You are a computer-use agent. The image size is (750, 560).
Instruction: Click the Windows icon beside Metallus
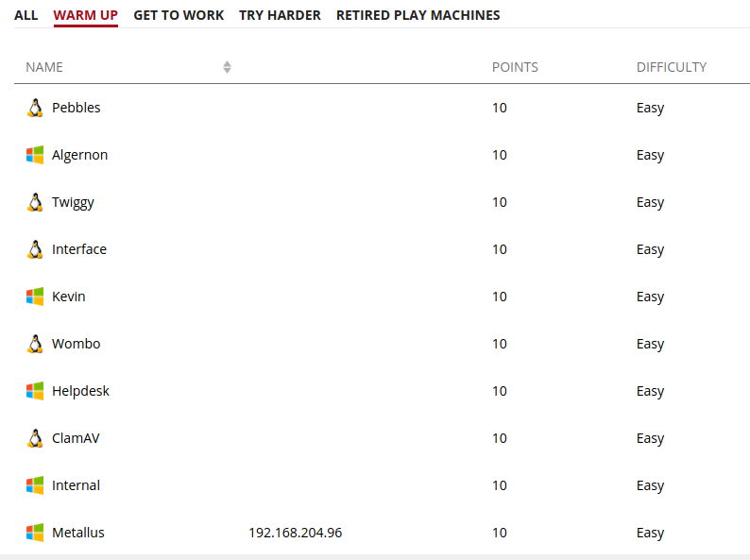35,533
